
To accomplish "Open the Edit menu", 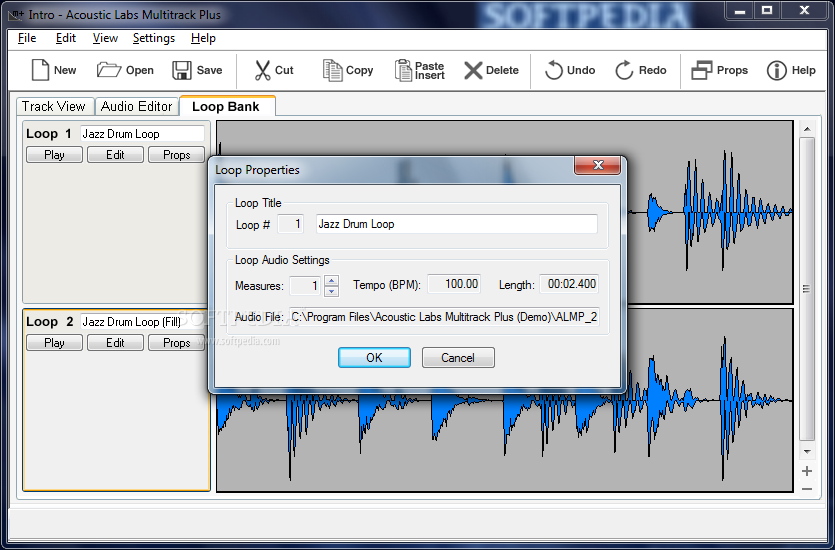I will (x=66, y=38).
